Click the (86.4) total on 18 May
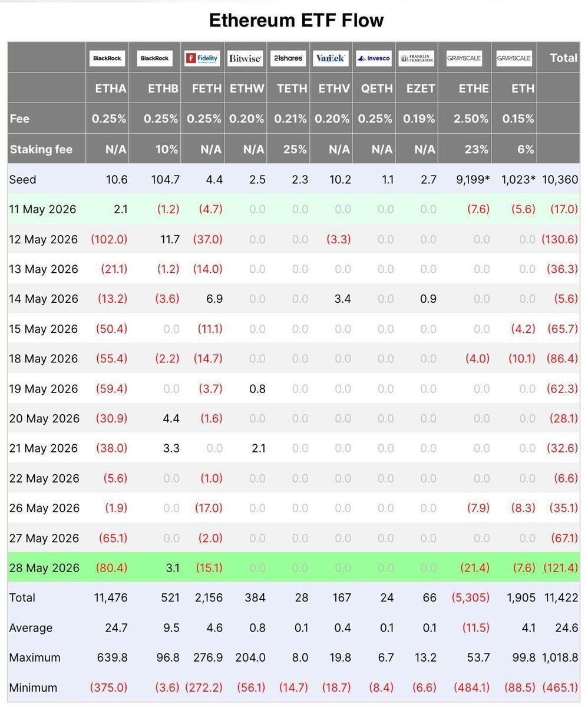588x707 pixels. (x=562, y=359)
